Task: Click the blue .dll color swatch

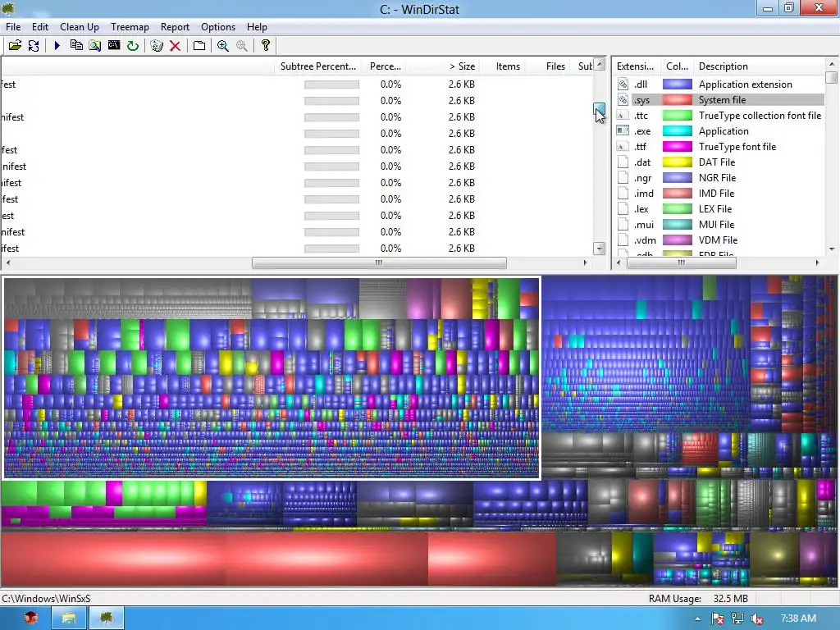Action: 677,84
